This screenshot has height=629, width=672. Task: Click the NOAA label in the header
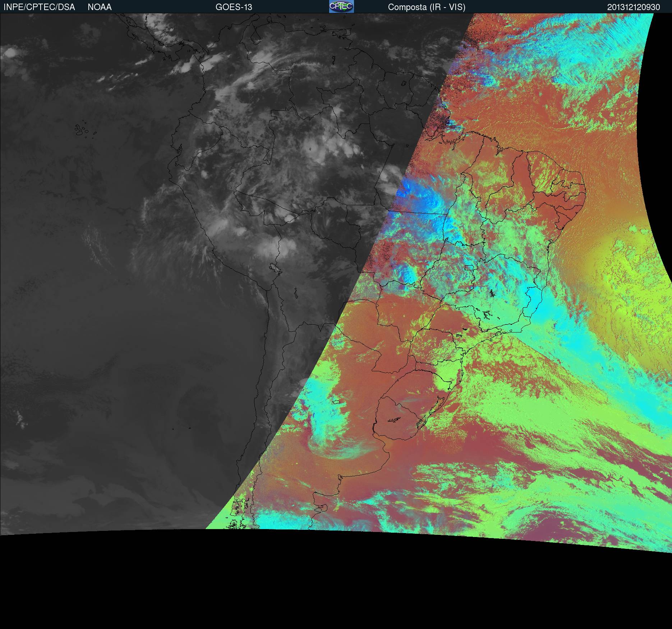point(100,7)
